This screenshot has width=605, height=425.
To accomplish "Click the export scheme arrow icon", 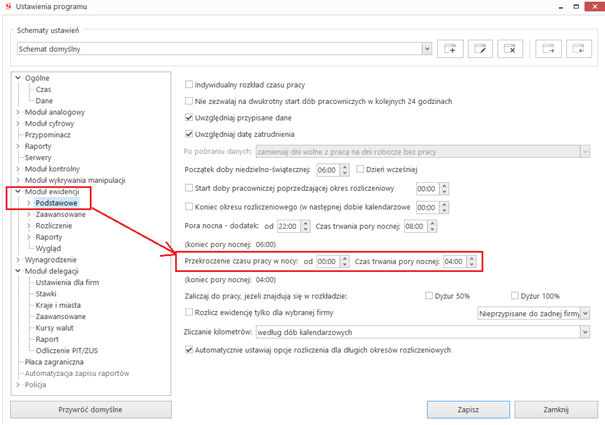I will [x=549, y=48].
